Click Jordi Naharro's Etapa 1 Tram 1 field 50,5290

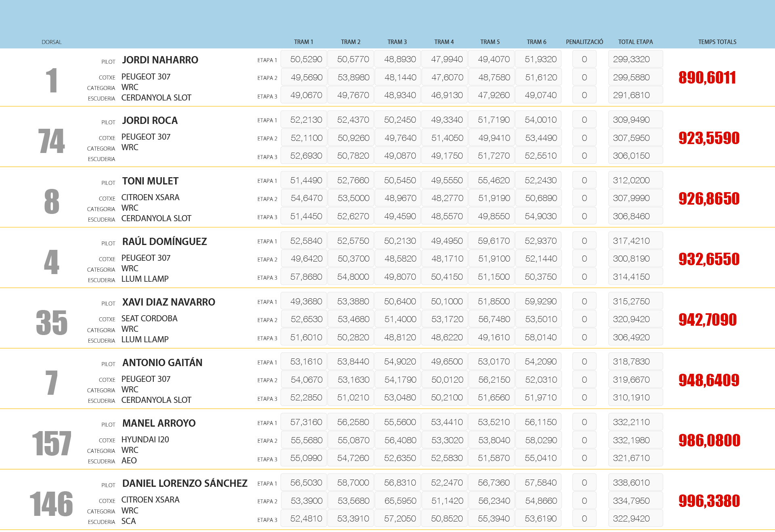(x=306, y=59)
